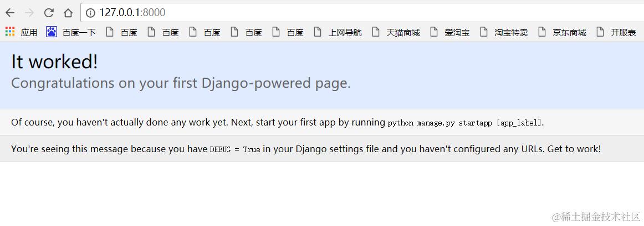This screenshot has width=644, height=226.
Task: Click the 上网导航 bookmark page icon
Action: tap(318, 32)
